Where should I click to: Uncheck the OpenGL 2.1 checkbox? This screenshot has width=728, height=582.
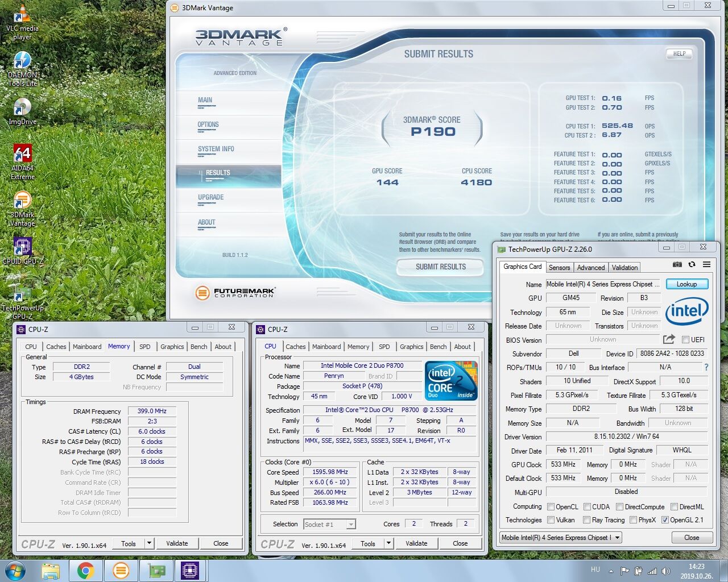coord(665,520)
